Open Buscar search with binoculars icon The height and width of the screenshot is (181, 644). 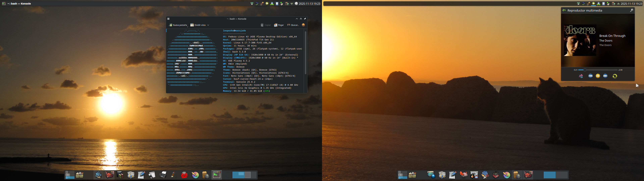click(293, 25)
